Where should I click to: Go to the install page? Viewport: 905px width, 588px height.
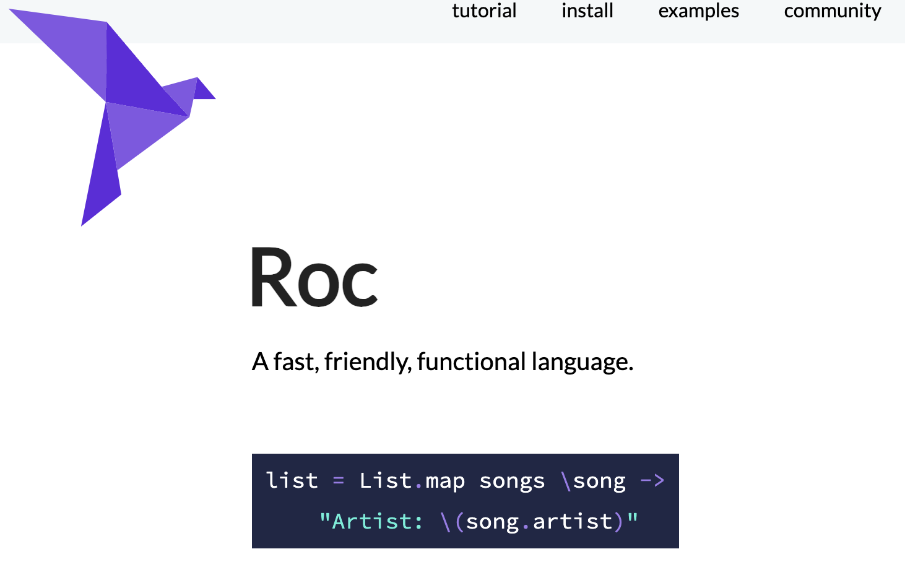[587, 11]
